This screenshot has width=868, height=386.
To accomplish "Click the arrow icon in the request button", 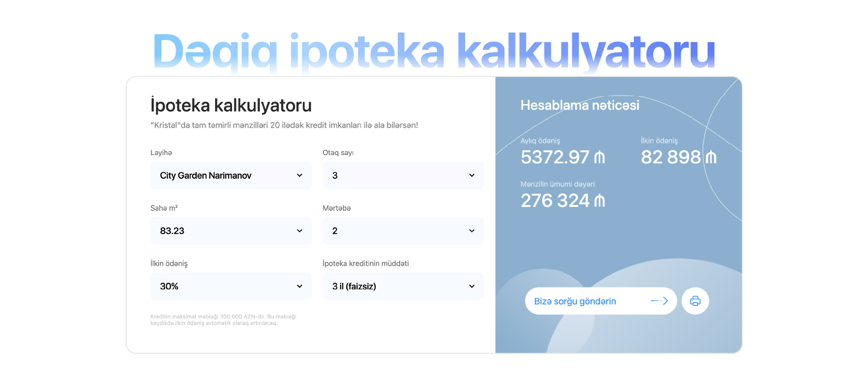I will click(659, 301).
